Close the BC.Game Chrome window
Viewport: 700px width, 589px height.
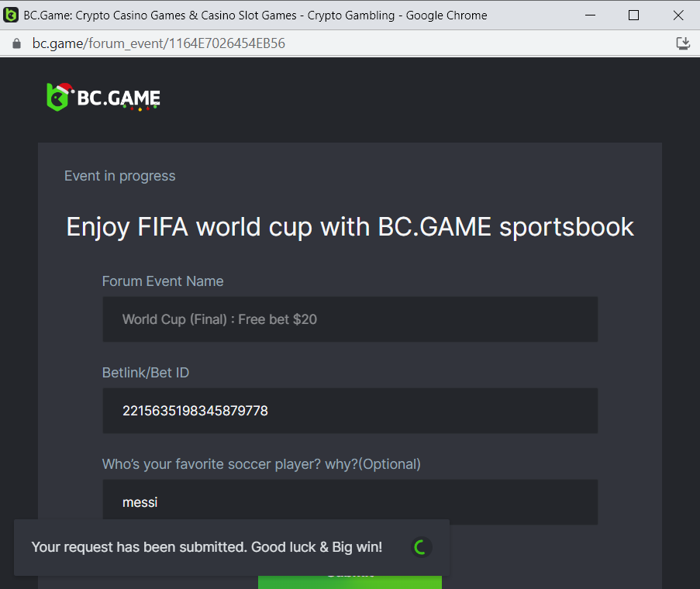pos(676,15)
